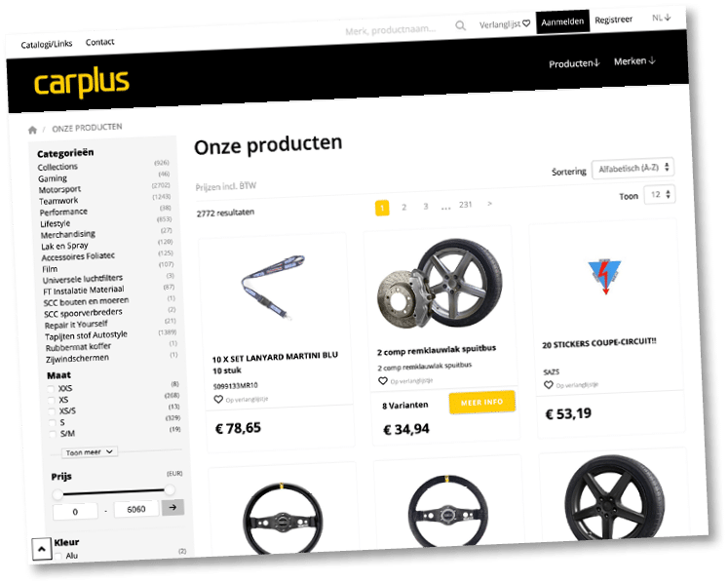Add 20 stickers Coupe-Circuit to wishlist heart

tap(549, 385)
